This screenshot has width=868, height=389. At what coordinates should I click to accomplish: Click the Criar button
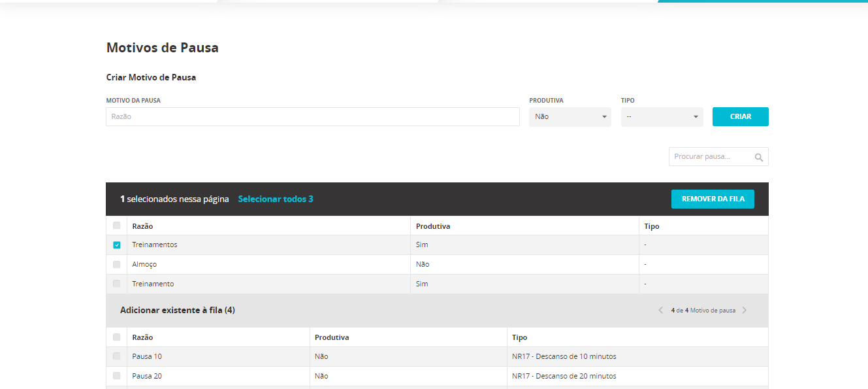tap(740, 117)
